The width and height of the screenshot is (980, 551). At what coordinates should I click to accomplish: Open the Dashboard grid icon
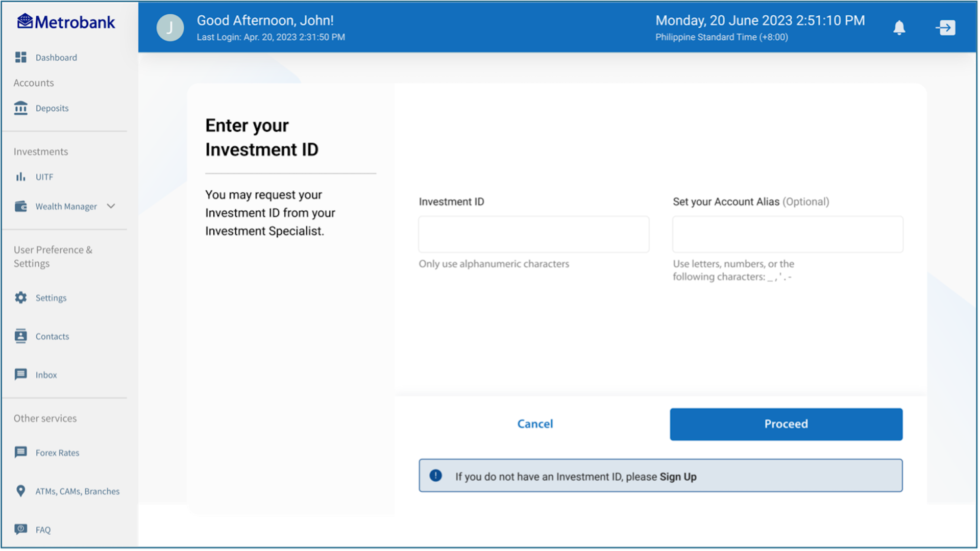[20, 57]
